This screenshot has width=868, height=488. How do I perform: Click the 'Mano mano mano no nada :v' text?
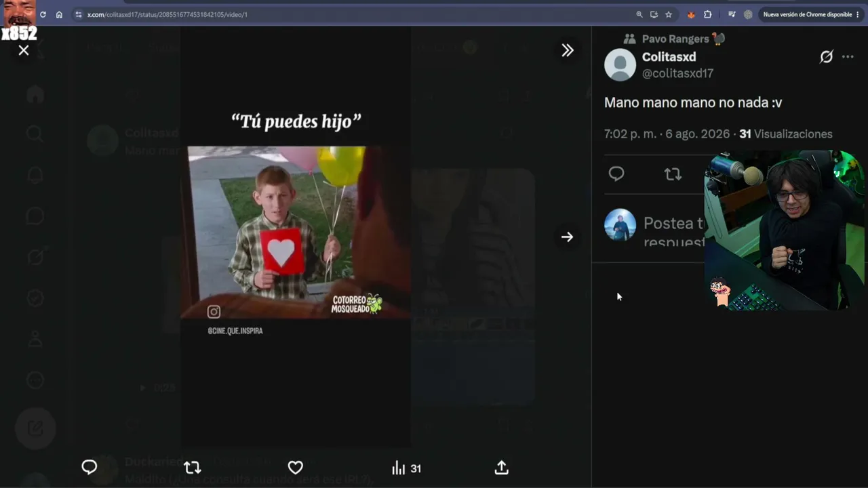[x=693, y=102]
